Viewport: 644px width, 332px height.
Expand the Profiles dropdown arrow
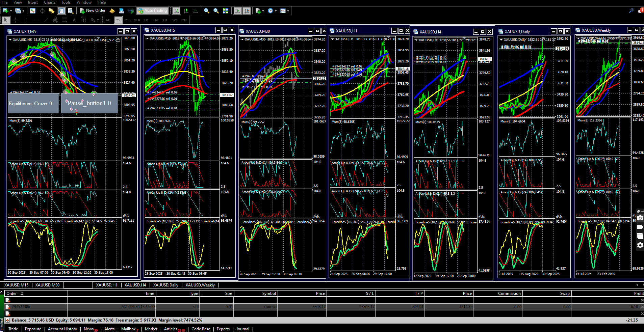click(23, 11)
